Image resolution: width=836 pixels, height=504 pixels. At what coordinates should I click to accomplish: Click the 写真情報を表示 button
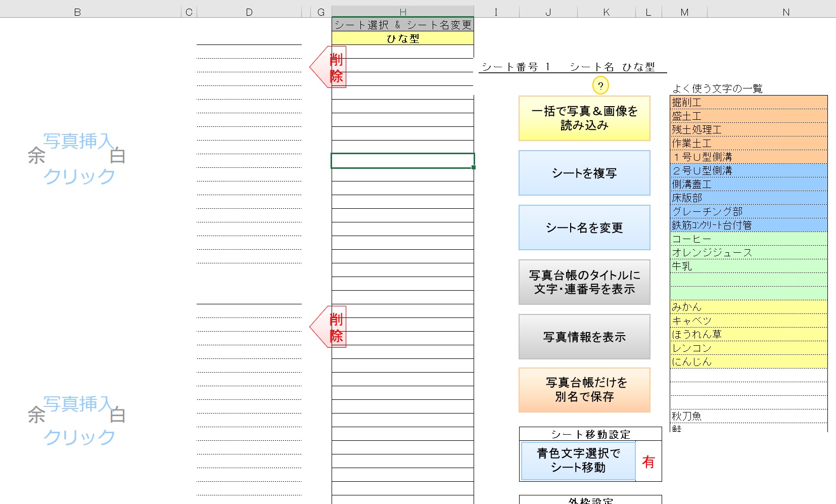(x=584, y=337)
